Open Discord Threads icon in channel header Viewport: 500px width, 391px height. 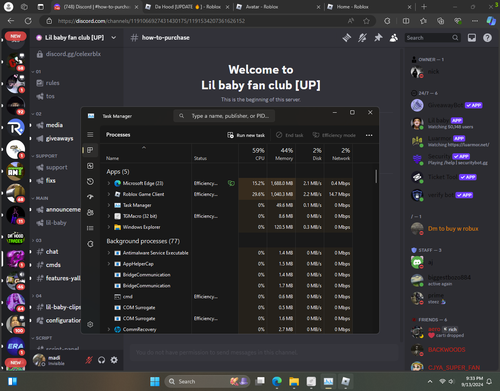click(x=347, y=38)
